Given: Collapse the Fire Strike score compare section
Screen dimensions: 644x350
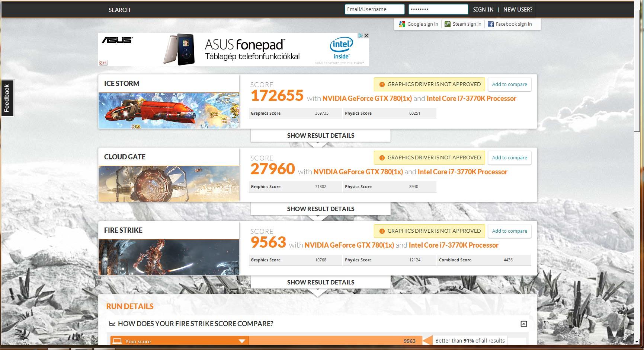Looking at the screenshot, I should click(523, 324).
